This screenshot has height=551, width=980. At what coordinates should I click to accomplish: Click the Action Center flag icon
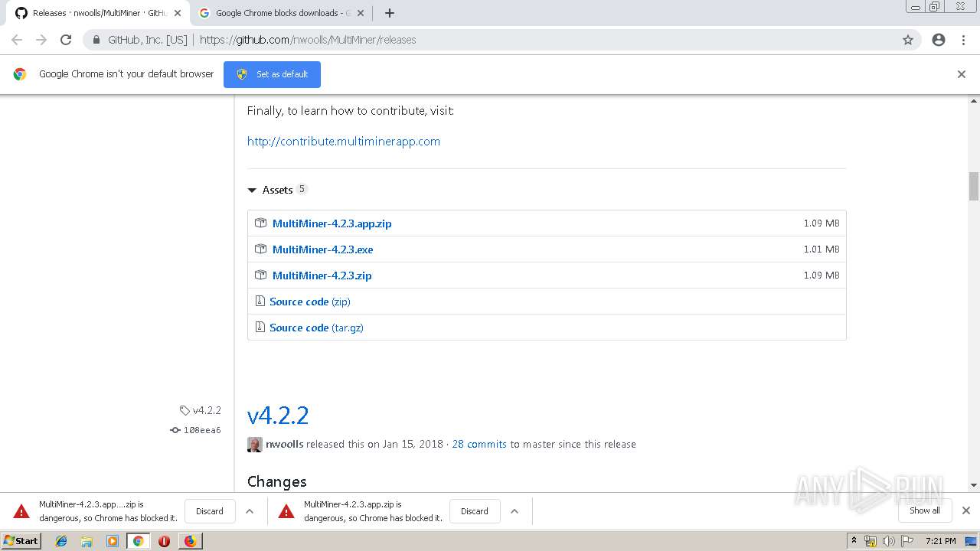(x=907, y=541)
